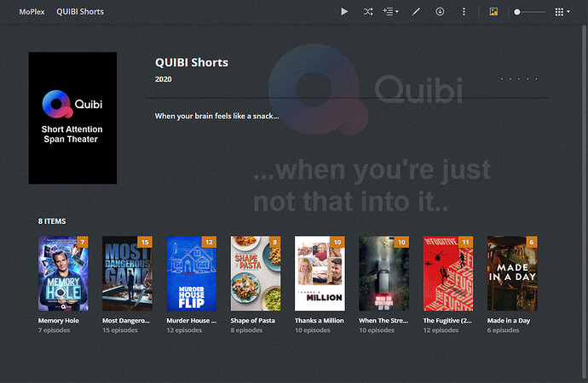This screenshot has height=383, width=588.
Task: Click Most Dangero... title link
Action: [x=126, y=321]
